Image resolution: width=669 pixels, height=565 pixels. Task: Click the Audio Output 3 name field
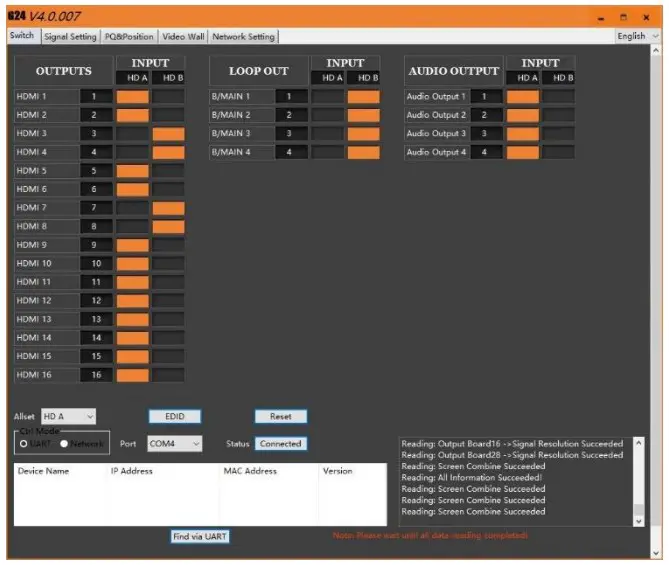[x=437, y=134]
